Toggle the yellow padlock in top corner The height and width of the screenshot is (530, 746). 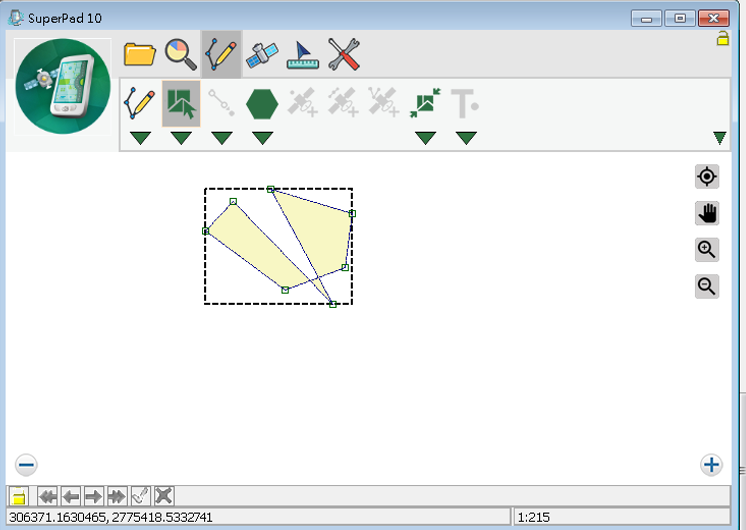723,38
